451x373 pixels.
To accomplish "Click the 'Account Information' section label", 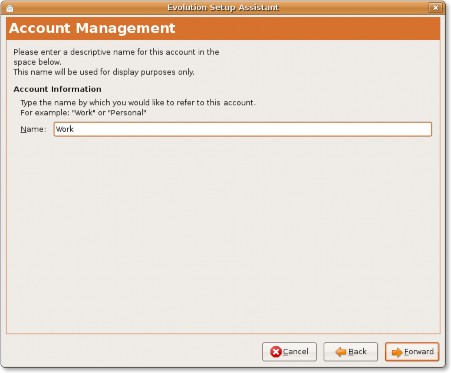I will 57,89.
